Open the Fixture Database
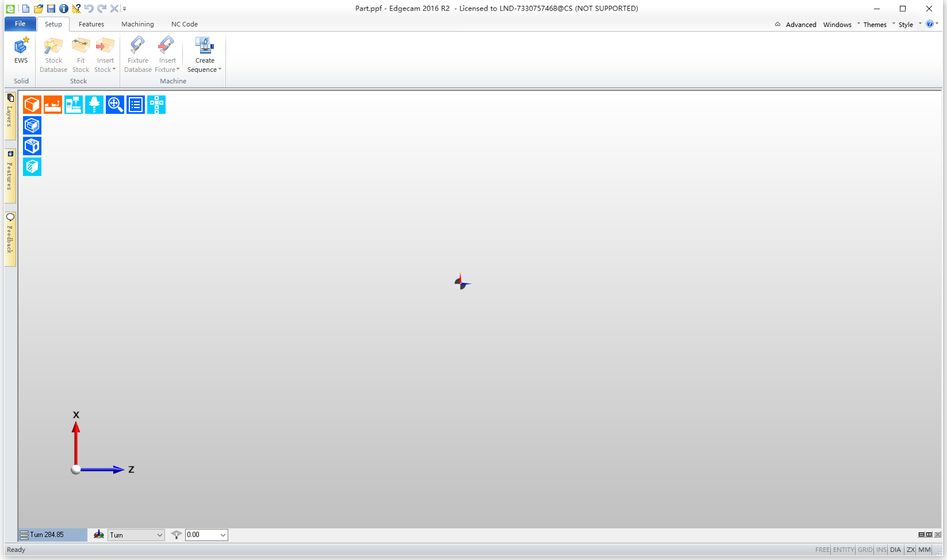 click(138, 55)
